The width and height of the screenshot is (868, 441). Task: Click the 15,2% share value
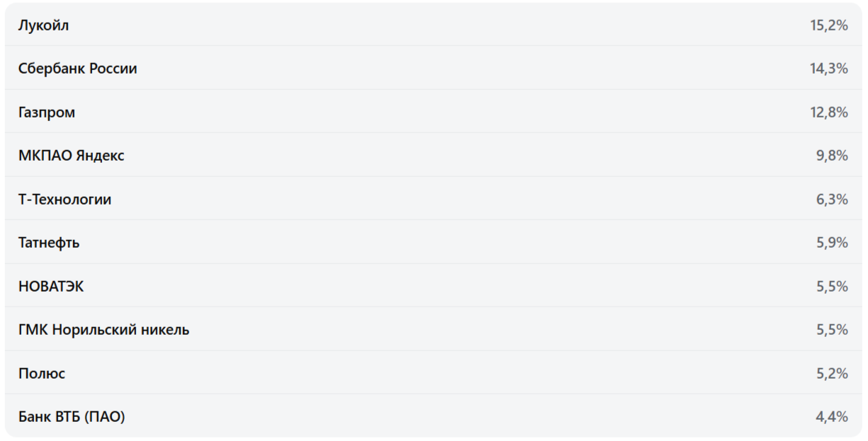829,25
